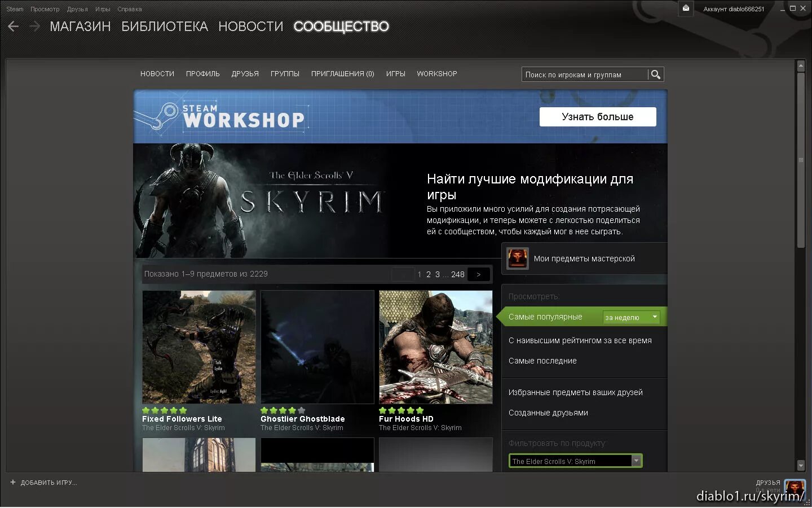Open the Игры menu in top bar
The width and height of the screenshot is (812, 508).
(x=103, y=9)
